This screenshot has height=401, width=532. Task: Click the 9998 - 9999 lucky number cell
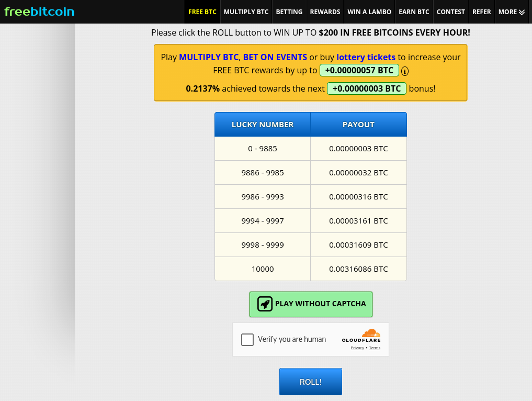[x=263, y=245]
